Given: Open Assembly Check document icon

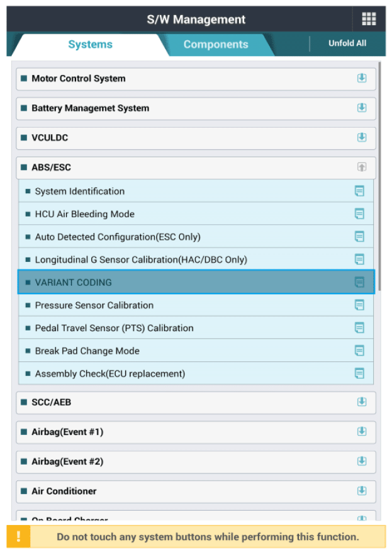Looking at the screenshot, I should pos(359,373).
